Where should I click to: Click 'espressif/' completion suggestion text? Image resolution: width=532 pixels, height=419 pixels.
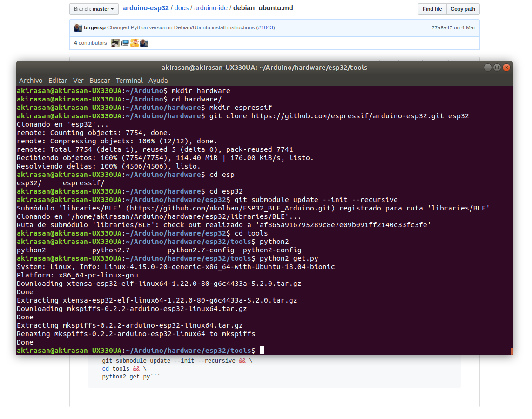tap(83, 183)
